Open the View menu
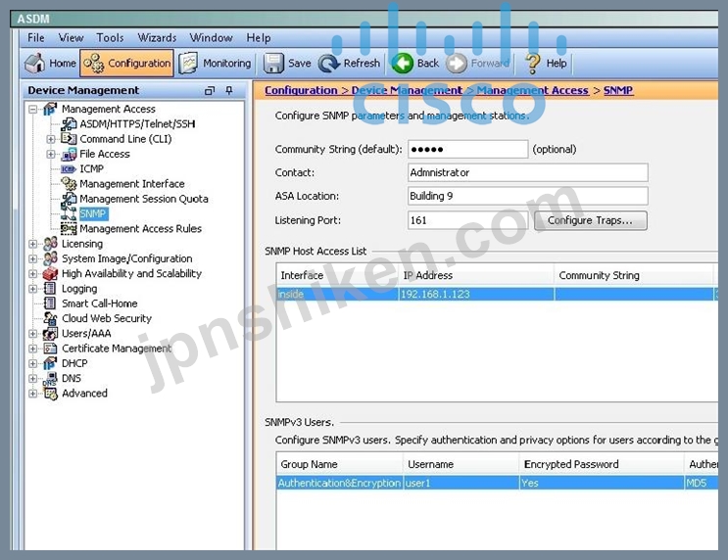 pyautogui.click(x=71, y=37)
